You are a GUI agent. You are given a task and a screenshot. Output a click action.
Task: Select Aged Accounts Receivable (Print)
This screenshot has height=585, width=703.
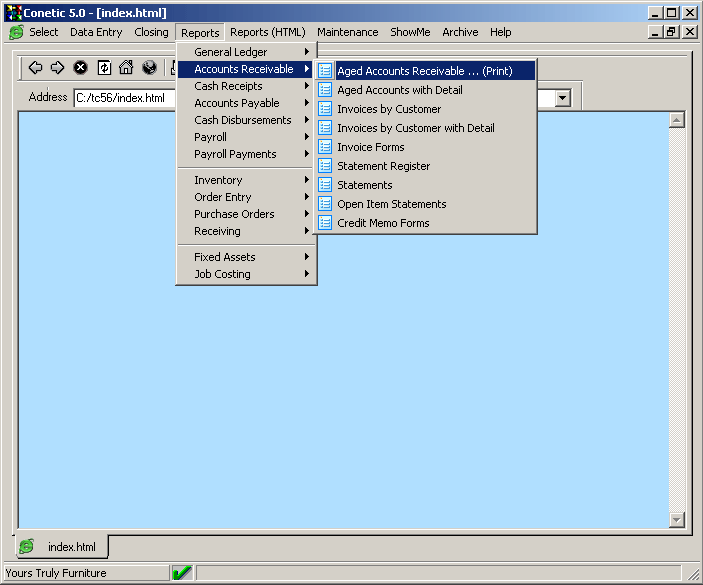tap(424, 71)
